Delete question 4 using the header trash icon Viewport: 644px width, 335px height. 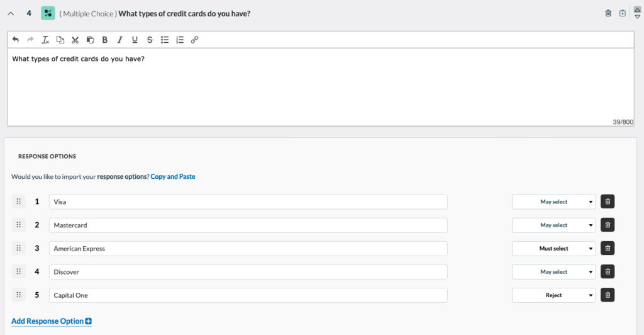608,13
